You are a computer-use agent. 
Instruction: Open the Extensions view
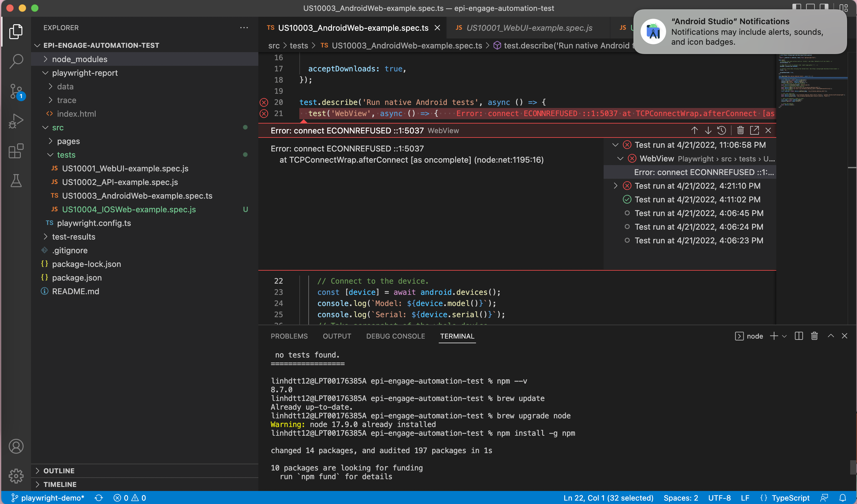[x=16, y=151]
